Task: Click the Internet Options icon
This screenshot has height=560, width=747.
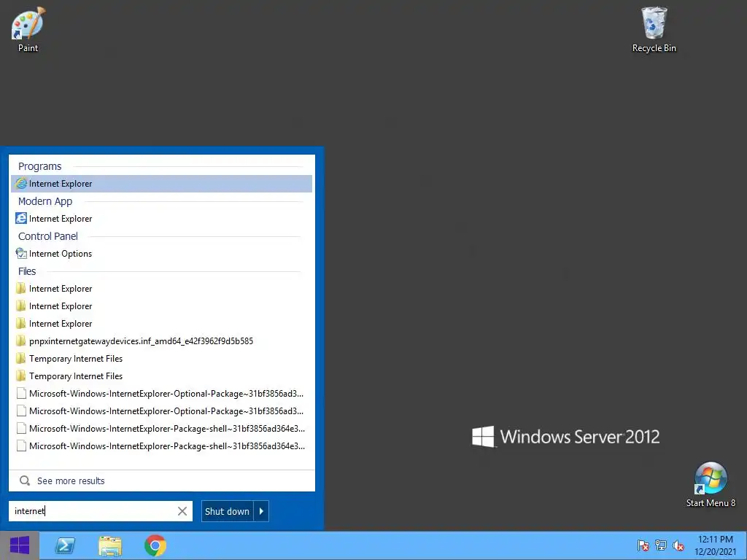Action: point(21,253)
